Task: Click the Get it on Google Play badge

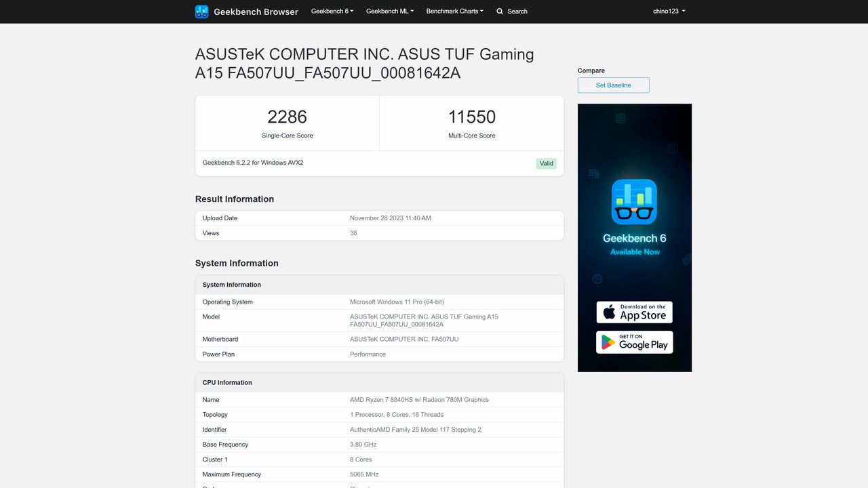Action: (x=634, y=342)
